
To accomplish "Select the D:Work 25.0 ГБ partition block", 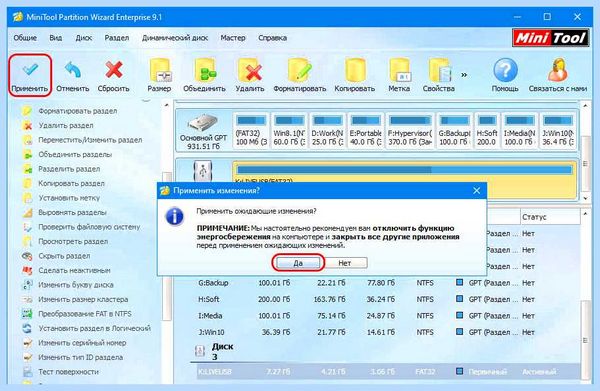I will (327, 131).
